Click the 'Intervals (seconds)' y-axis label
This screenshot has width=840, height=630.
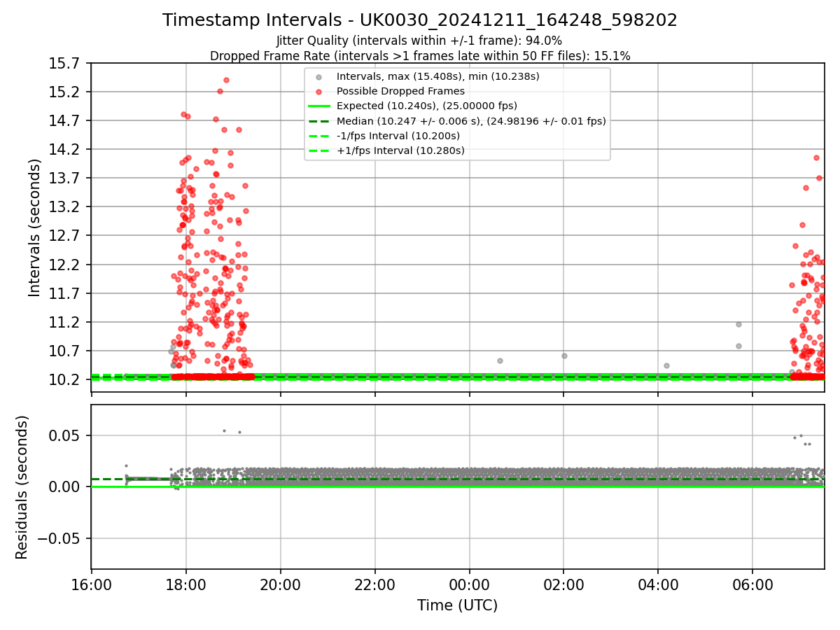pos(35,227)
